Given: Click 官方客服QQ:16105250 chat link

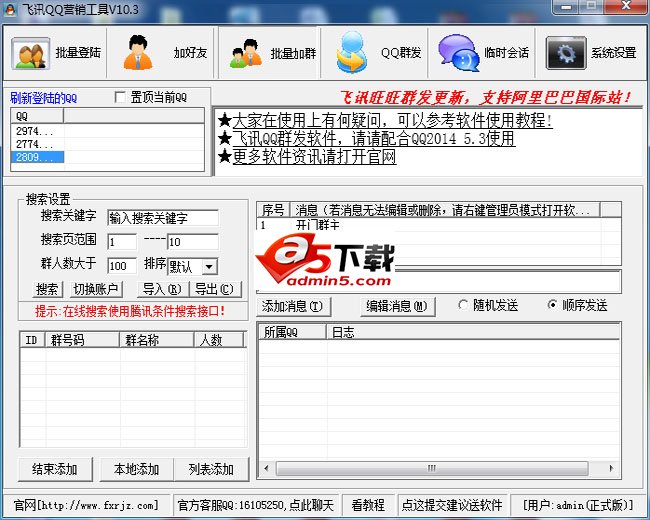Looking at the screenshot, I should click(256, 505).
